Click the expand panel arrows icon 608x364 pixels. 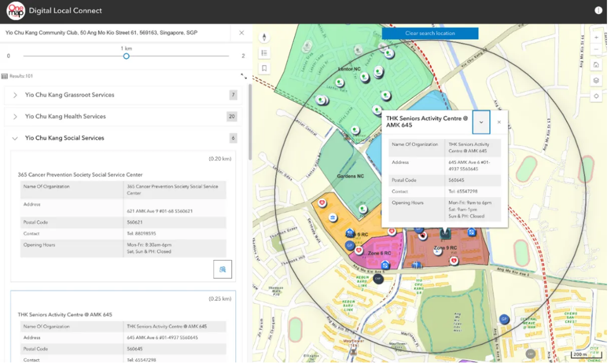tap(244, 76)
